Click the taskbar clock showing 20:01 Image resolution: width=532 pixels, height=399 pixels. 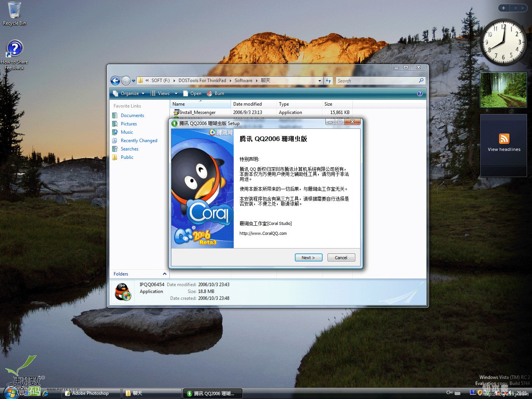tap(522, 393)
